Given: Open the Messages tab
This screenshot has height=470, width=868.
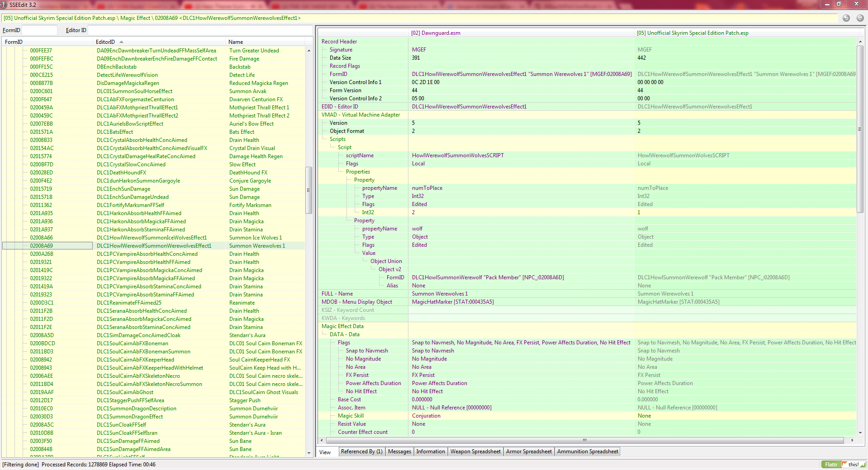Looking at the screenshot, I should (399, 451).
